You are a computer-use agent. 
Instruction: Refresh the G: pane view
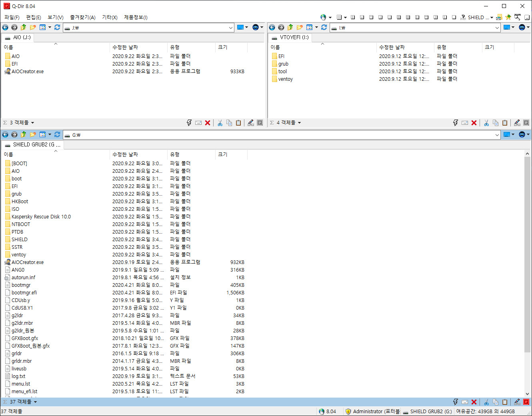57,135
